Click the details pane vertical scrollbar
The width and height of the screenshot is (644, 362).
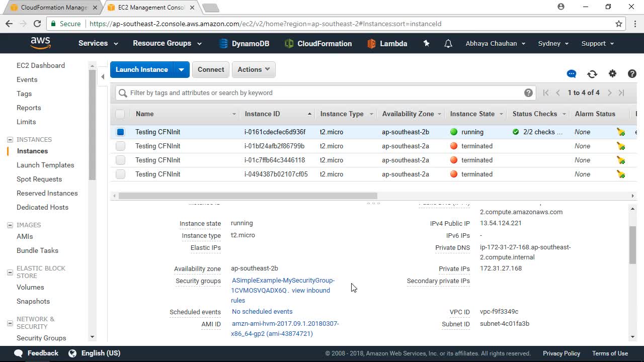coord(632,245)
